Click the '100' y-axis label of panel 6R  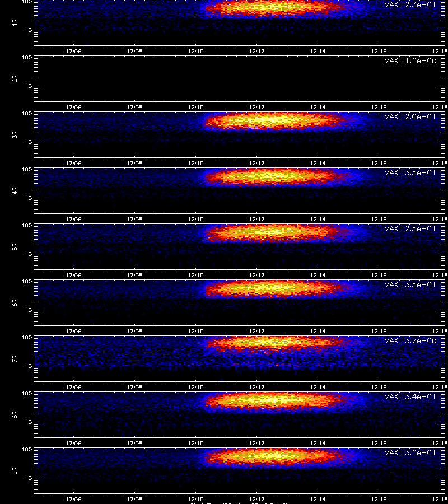click(27, 282)
